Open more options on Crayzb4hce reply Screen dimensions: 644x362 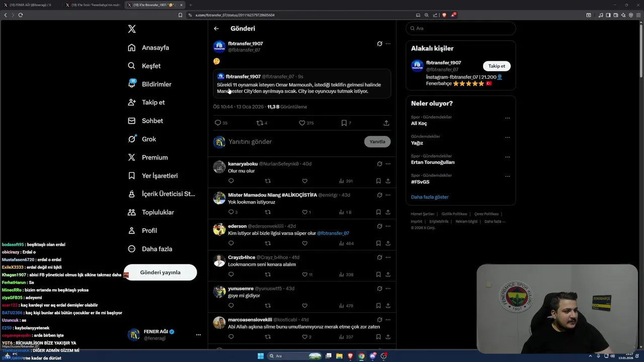point(388,257)
